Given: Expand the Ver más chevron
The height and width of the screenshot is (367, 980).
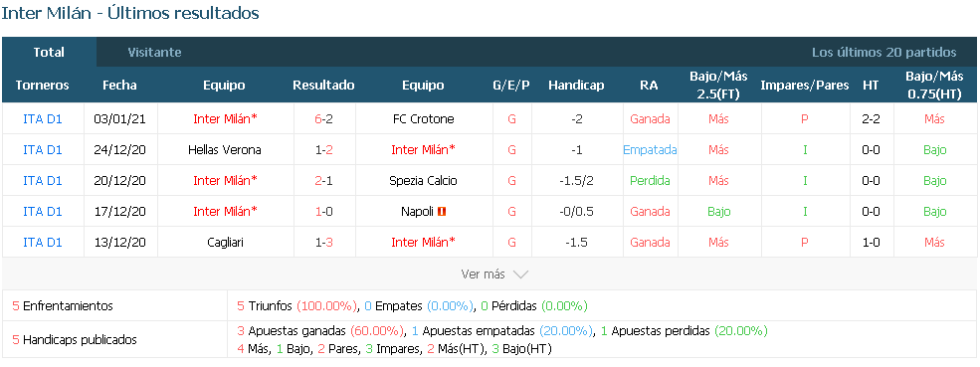Looking at the screenshot, I should point(520,275).
